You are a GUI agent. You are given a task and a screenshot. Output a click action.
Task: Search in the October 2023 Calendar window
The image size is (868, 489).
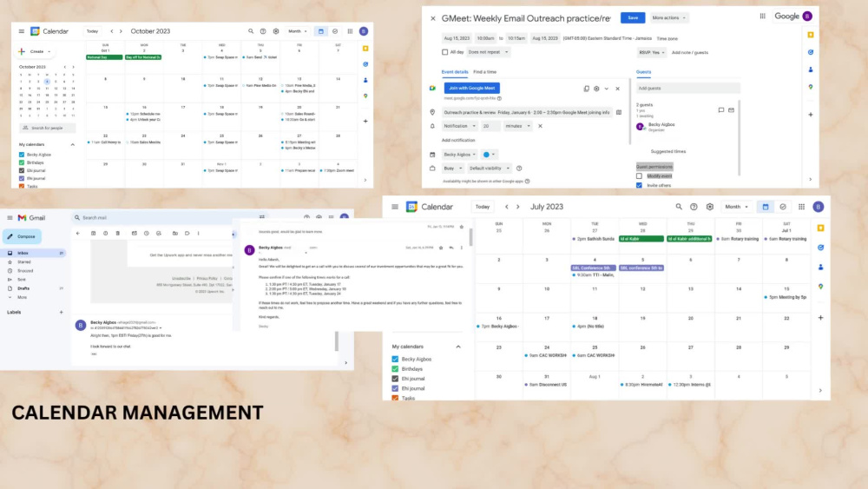[x=251, y=31]
